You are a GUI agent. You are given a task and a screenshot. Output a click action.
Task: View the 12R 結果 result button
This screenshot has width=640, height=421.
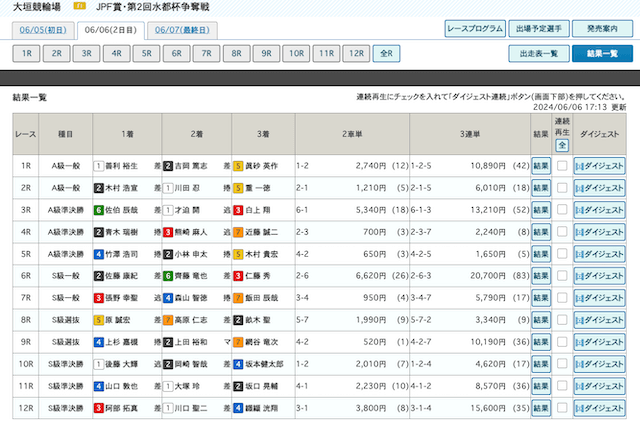pos(541,408)
